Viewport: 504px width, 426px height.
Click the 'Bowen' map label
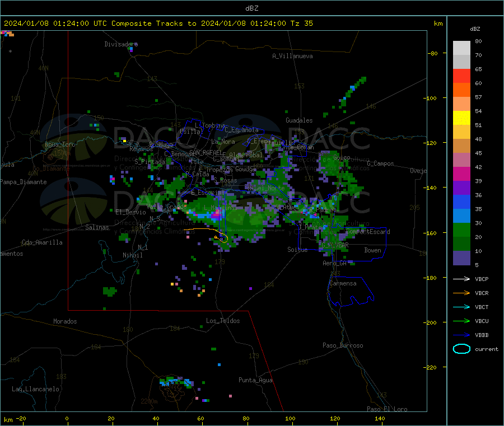point(372,250)
